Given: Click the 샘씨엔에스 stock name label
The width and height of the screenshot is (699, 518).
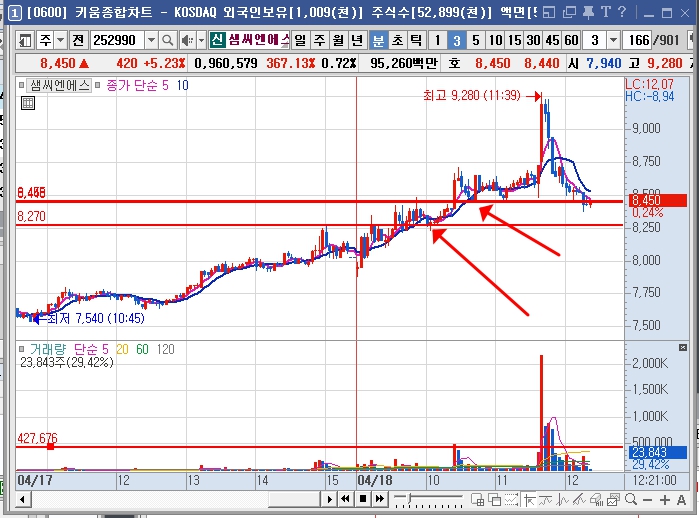Looking at the screenshot, I should (258, 40).
